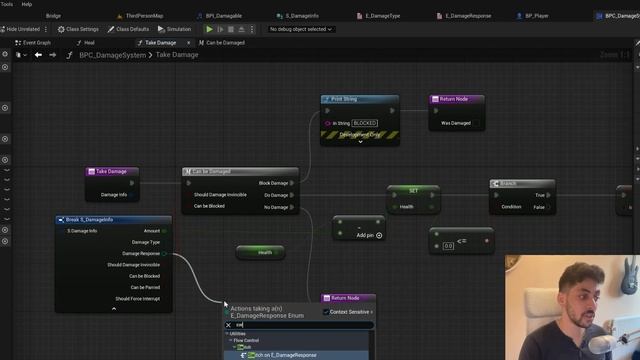Click No Damage exec output pin

click(x=292, y=207)
